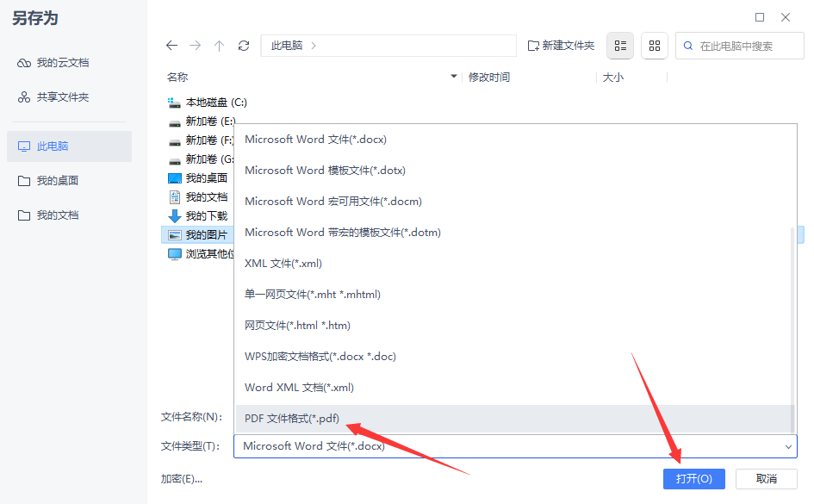The image size is (814, 504).
Task: Click the download arrow icon of 我的下载
Action: (x=174, y=216)
